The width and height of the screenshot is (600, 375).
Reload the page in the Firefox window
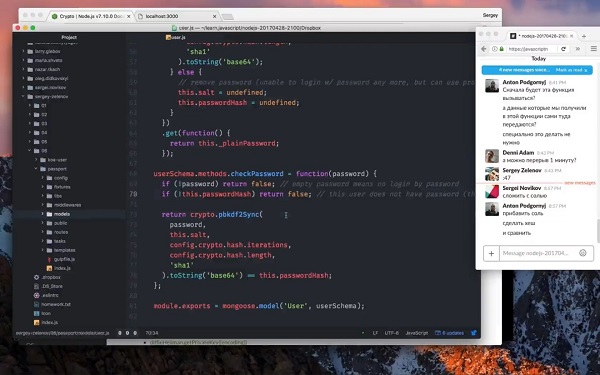pyautogui.click(x=563, y=49)
